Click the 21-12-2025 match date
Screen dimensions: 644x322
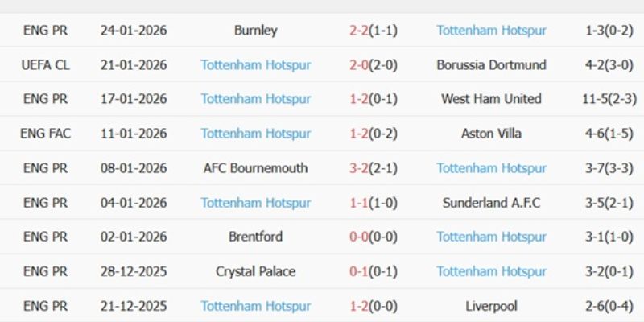(134, 306)
